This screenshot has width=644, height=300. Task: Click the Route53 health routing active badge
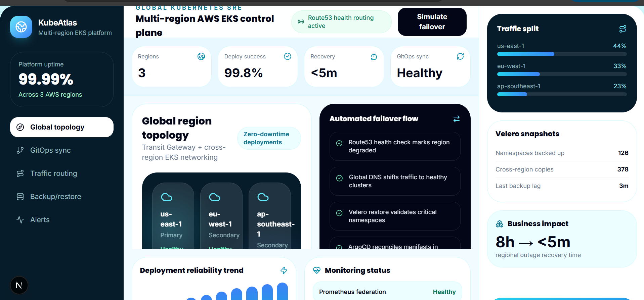click(x=341, y=22)
